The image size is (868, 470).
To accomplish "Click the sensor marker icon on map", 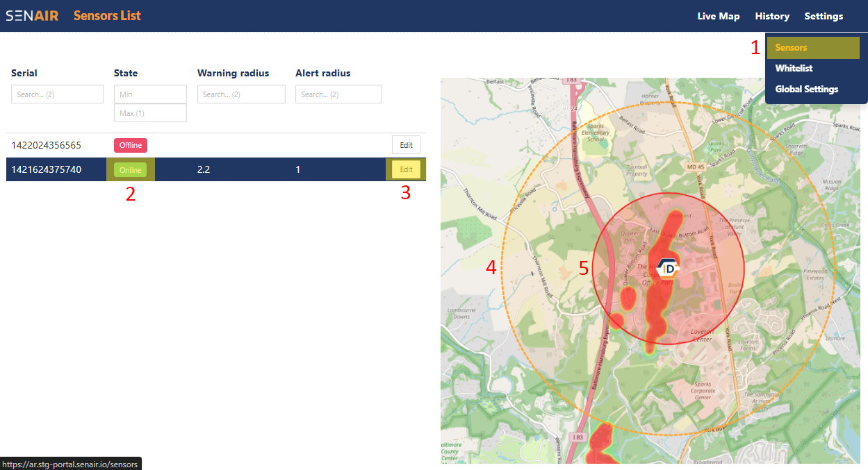I will [x=669, y=268].
